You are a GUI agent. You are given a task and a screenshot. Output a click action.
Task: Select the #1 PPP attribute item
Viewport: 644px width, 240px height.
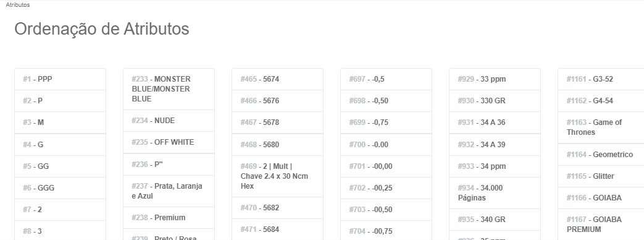(x=60, y=79)
